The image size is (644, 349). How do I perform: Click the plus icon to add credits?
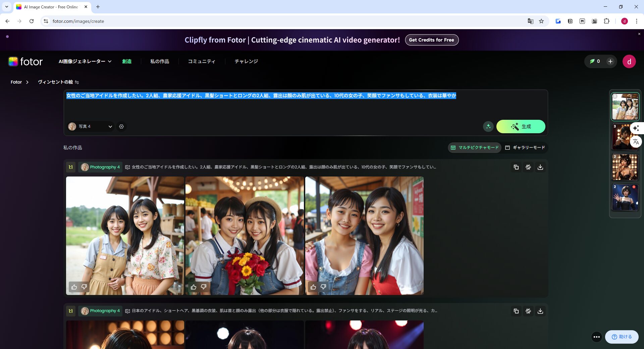pyautogui.click(x=610, y=61)
